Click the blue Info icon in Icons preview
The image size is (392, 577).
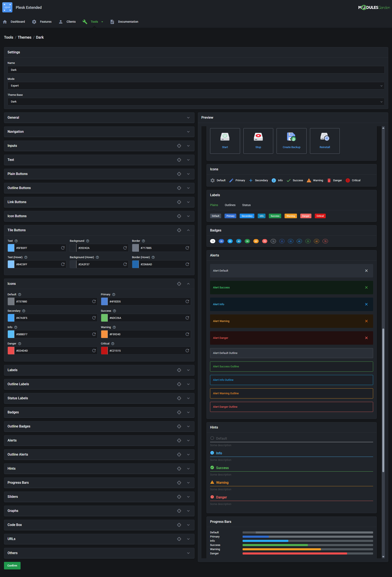coord(274,180)
